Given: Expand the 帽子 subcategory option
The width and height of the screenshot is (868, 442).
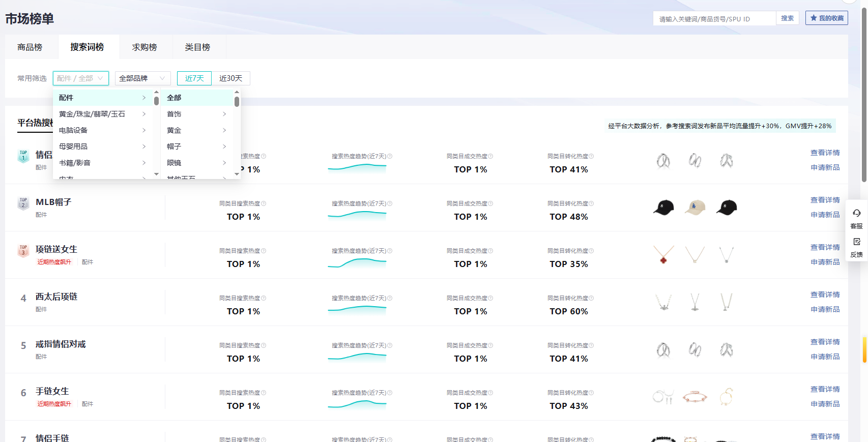Looking at the screenshot, I should 196,146.
